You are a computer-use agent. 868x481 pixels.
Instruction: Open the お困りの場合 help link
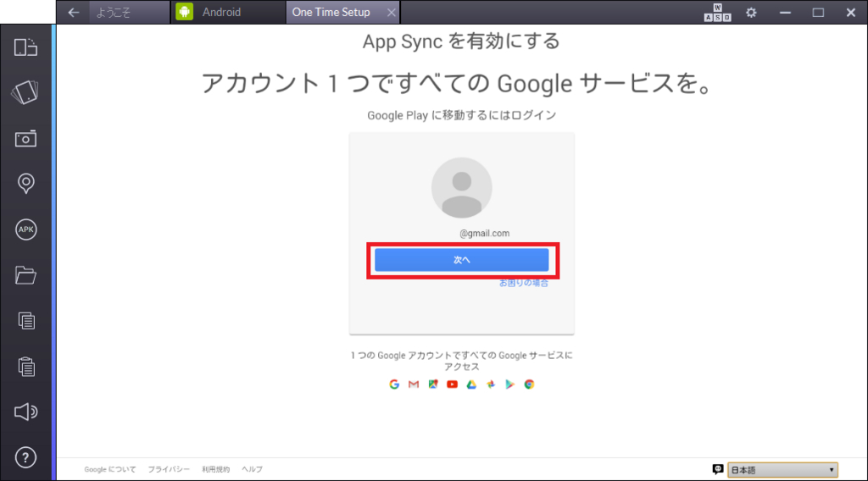[x=524, y=283]
